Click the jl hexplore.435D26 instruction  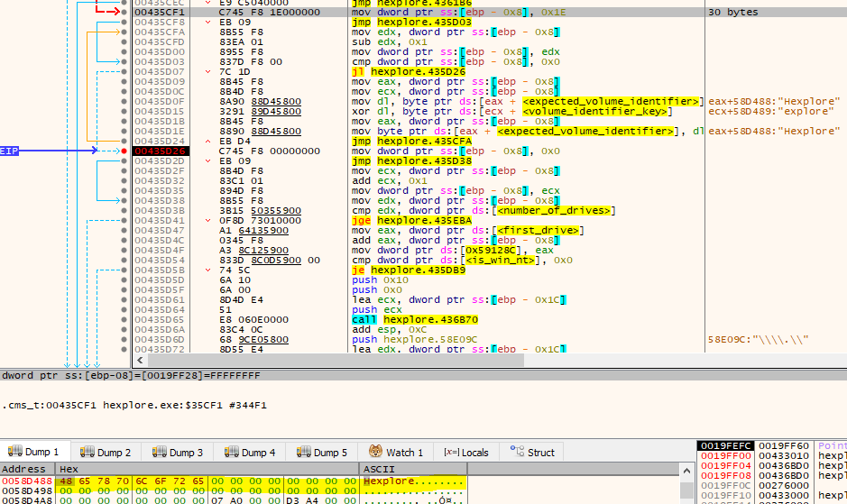click(x=408, y=72)
